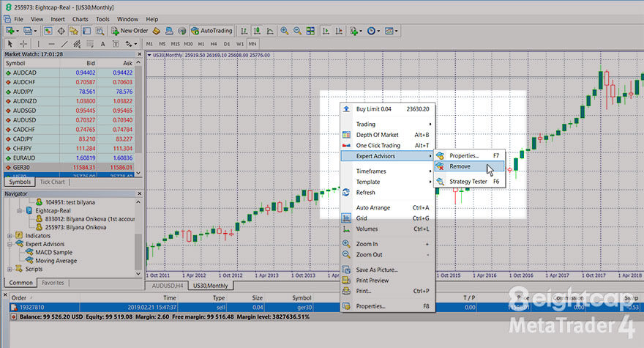Screen dimensions: 644x348
Task: Select Depth Of Market in context menu
Action: 387,135
